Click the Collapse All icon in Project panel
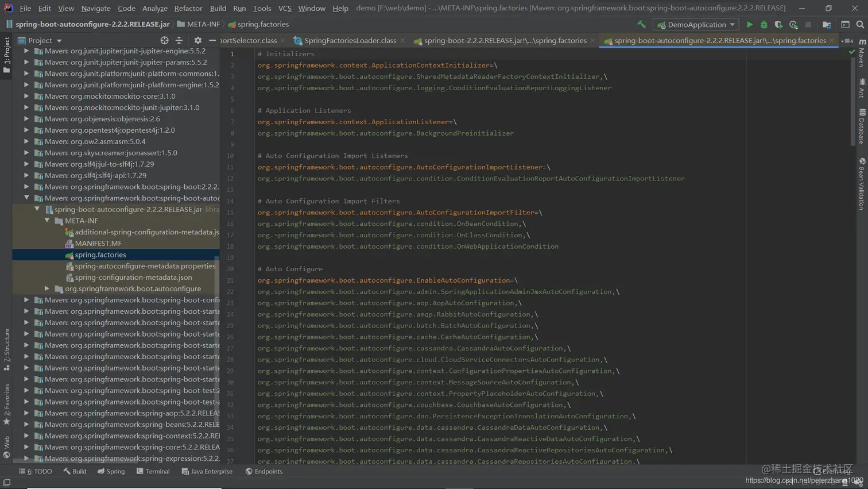The width and height of the screenshot is (868, 489). tap(179, 40)
